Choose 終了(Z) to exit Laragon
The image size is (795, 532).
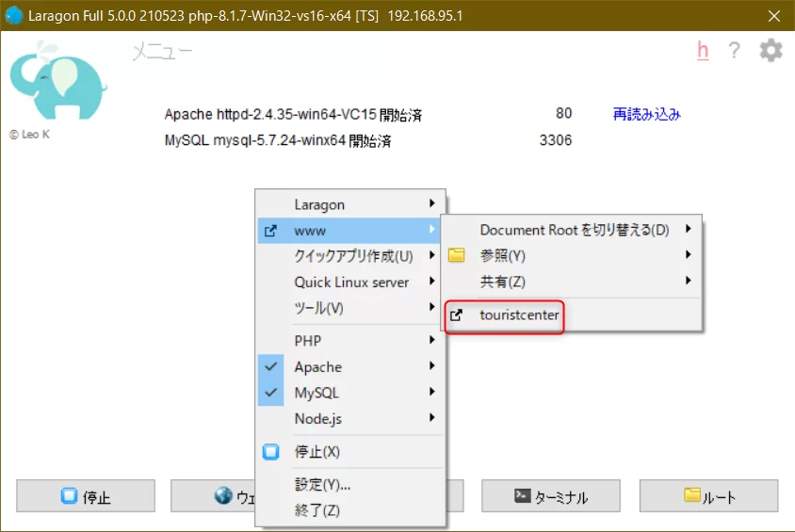350,510
